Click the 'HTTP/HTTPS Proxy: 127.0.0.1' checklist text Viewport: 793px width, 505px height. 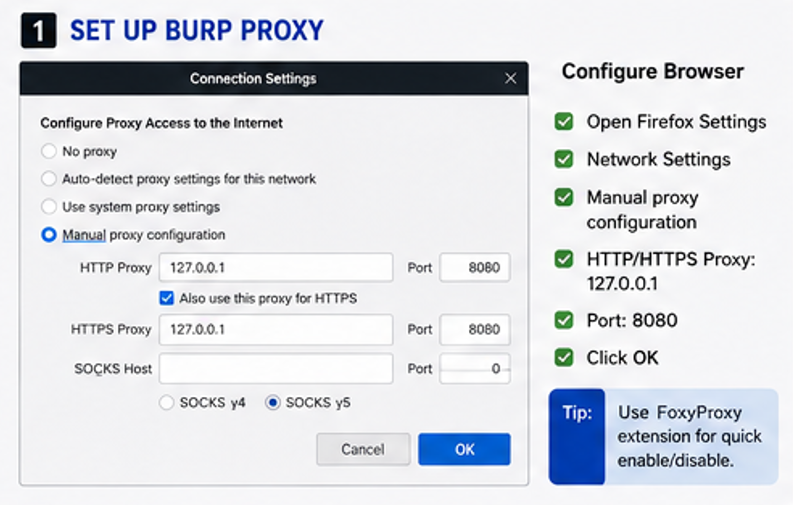click(671, 271)
